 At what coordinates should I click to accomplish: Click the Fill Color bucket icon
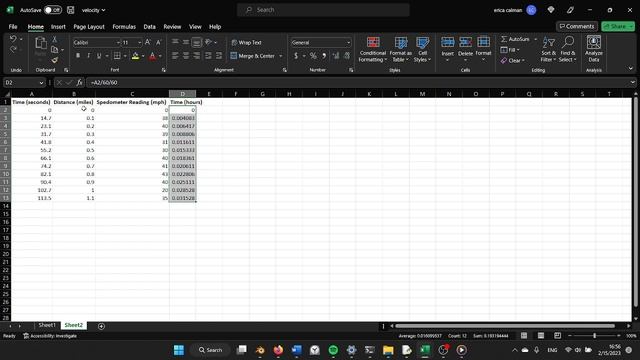135,56
